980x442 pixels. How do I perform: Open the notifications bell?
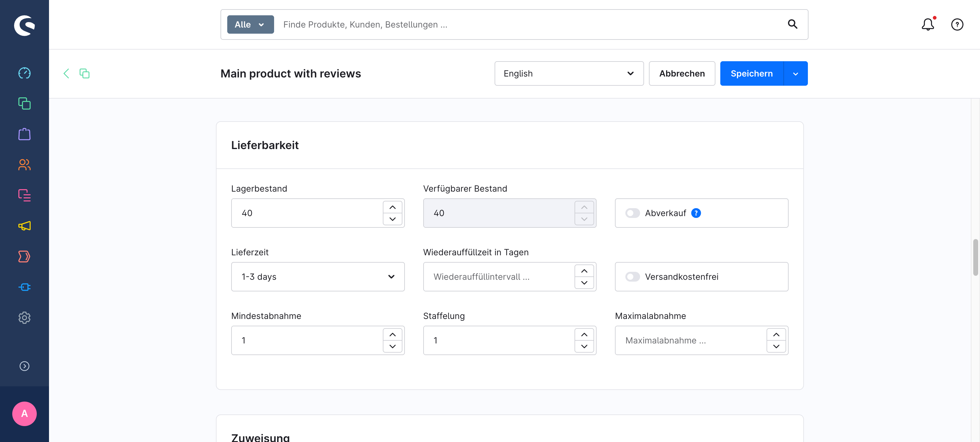click(928, 24)
